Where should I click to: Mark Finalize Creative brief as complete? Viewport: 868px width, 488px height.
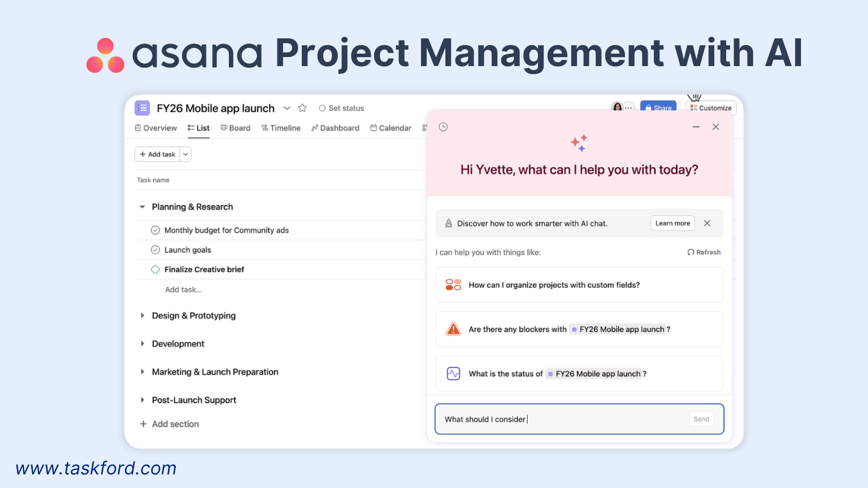coord(155,269)
